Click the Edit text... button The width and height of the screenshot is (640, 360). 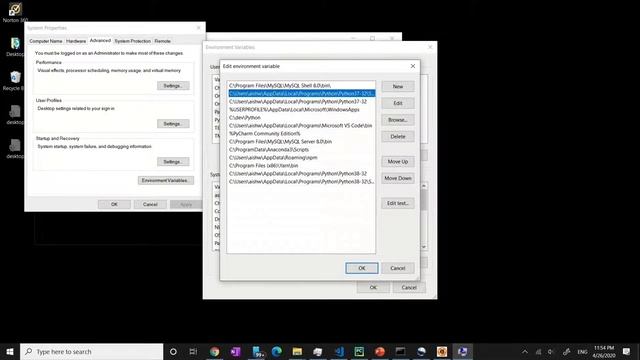398,203
